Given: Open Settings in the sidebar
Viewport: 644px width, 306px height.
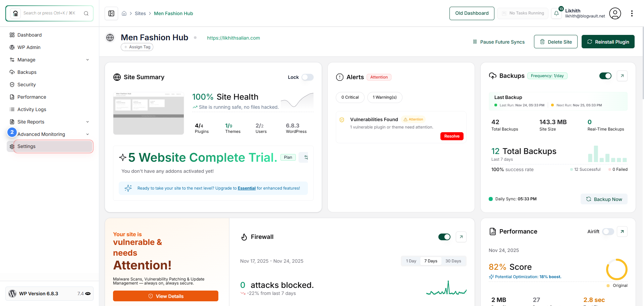Looking at the screenshot, I should [50, 147].
